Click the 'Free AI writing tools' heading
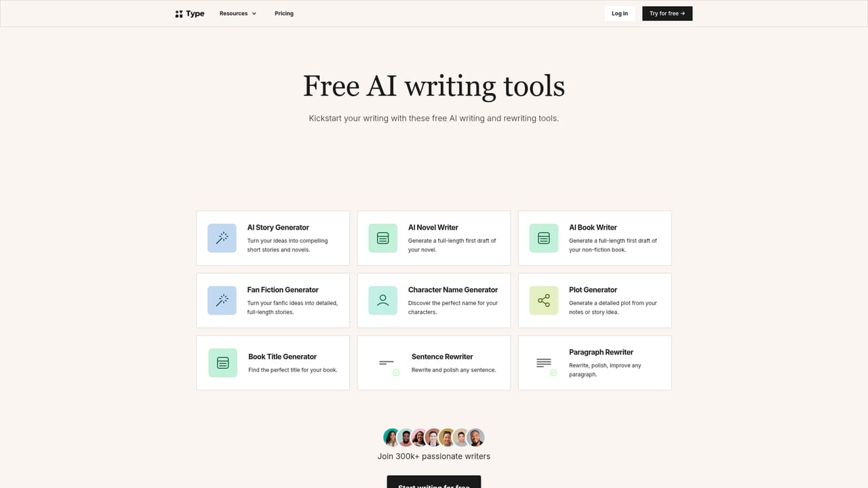 tap(434, 86)
